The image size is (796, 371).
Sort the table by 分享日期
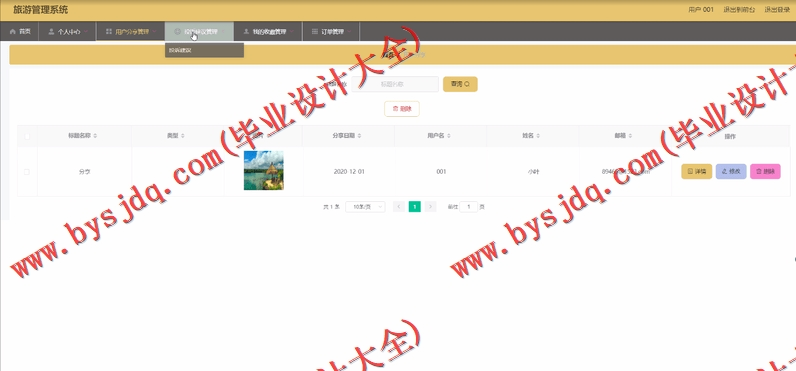tap(359, 136)
